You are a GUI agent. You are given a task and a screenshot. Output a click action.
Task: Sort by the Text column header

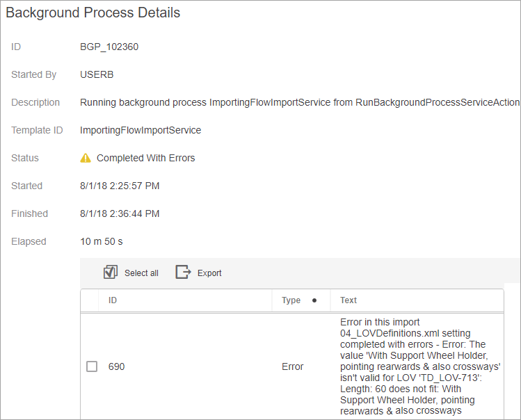[348, 300]
